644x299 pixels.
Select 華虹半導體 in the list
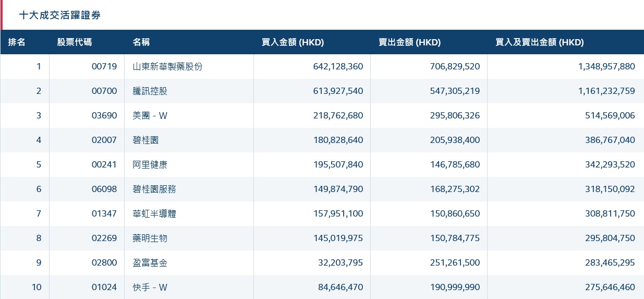154,214
